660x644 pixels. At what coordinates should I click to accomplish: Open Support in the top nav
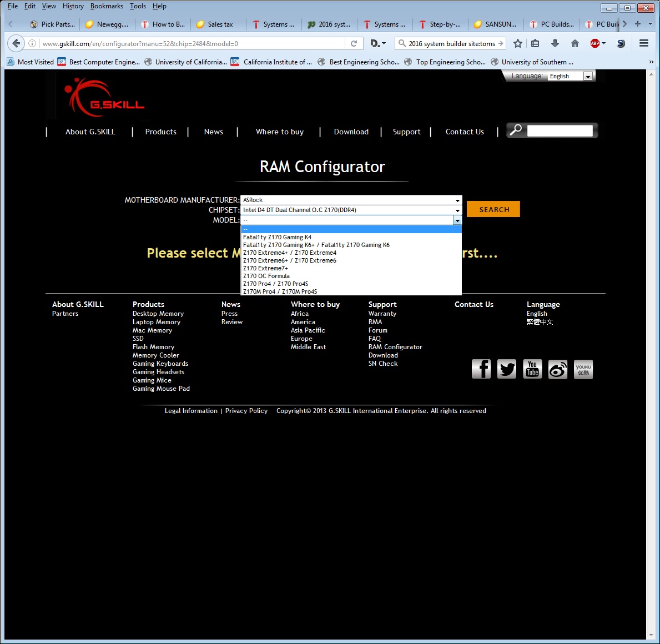click(x=407, y=132)
